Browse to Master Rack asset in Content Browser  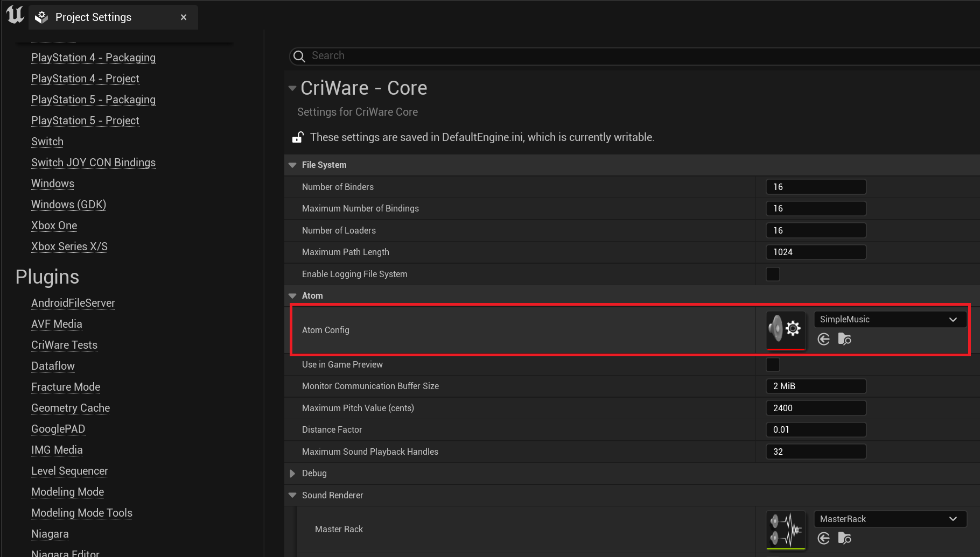[x=845, y=538]
